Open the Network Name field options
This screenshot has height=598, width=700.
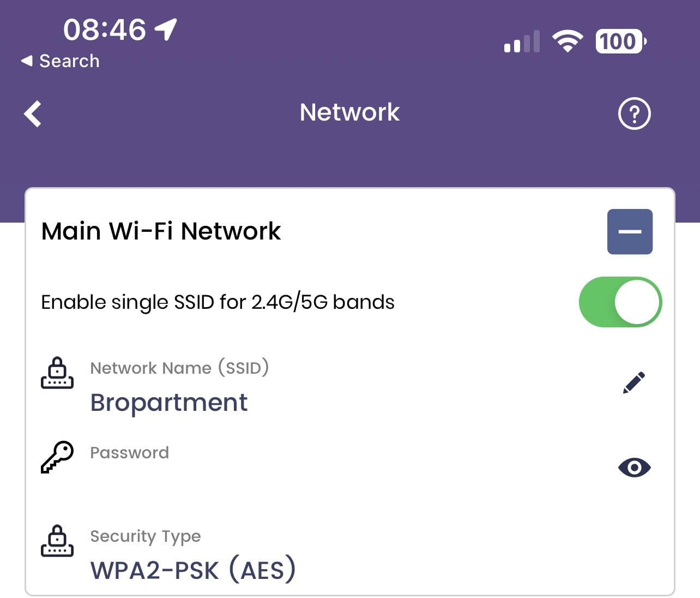pos(180,368)
